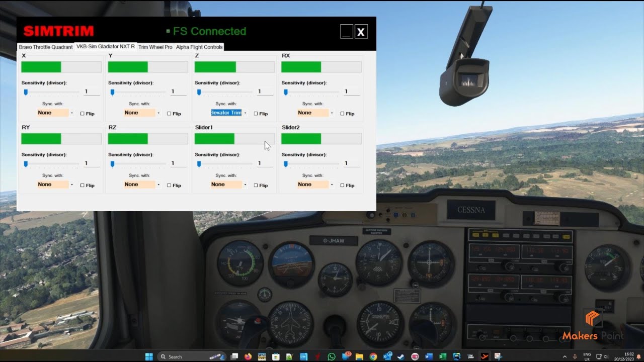The width and height of the screenshot is (644, 362).
Task: Click the X axis green position bar
Action: (61, 67)
